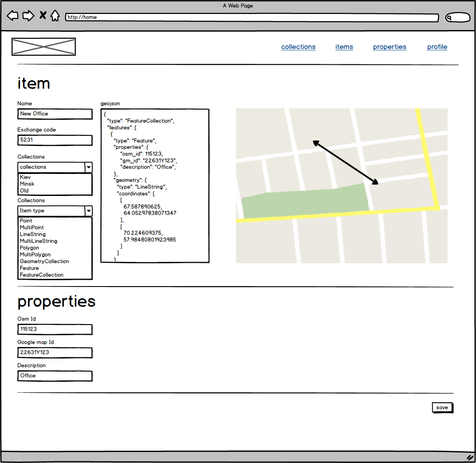Image resolution: width=476 pixels, height=463 pixels.
Task: Click the stop loading X icon
Action: coord(43,15)
